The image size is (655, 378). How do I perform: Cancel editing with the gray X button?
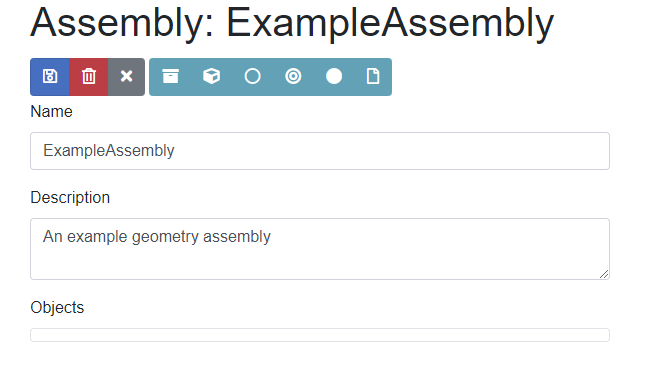(127, 77)
